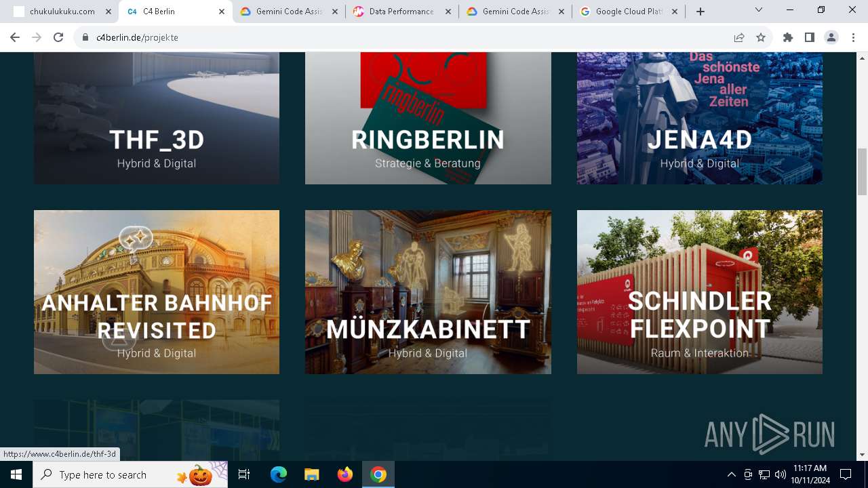Click the pumpkin search highlight icon

click(201, 474)
